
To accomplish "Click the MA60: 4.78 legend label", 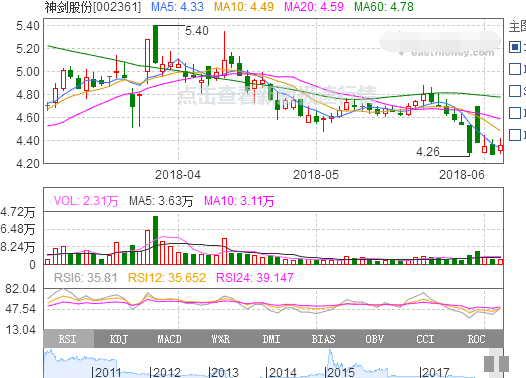I will pyautogui.click(x=384, y=7).
